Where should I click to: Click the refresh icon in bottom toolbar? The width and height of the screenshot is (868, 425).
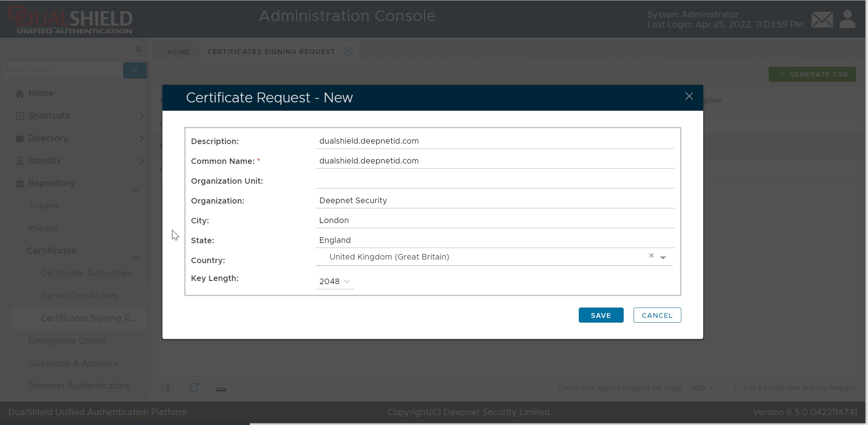193,388
